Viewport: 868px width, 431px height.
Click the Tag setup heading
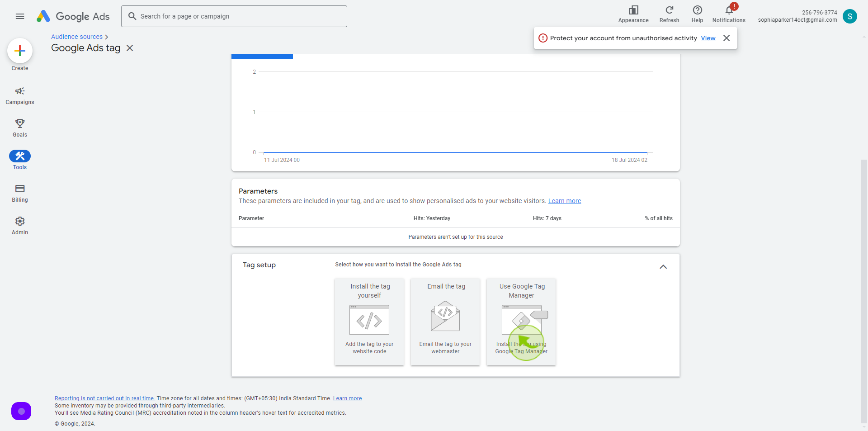[259, 265]
